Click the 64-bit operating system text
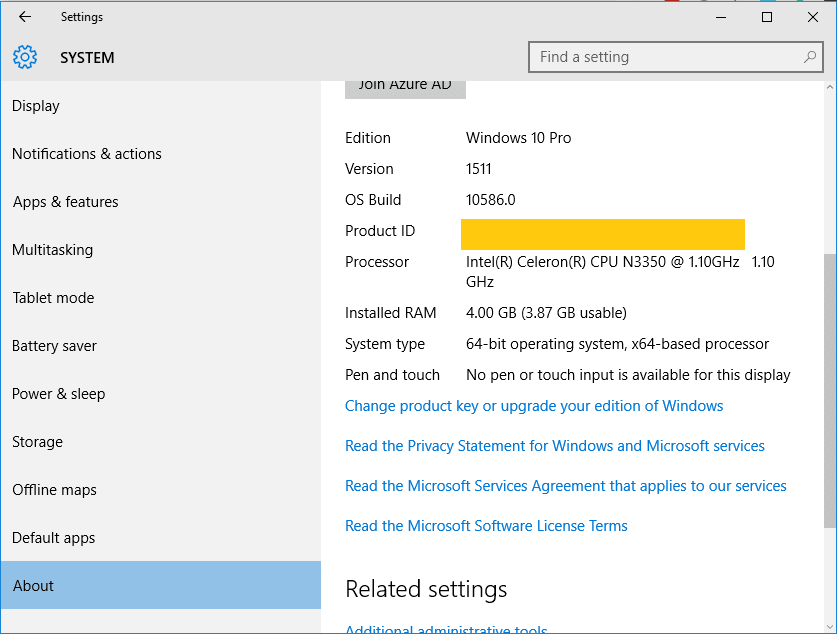Screen dimensions: 837x634 617,344
